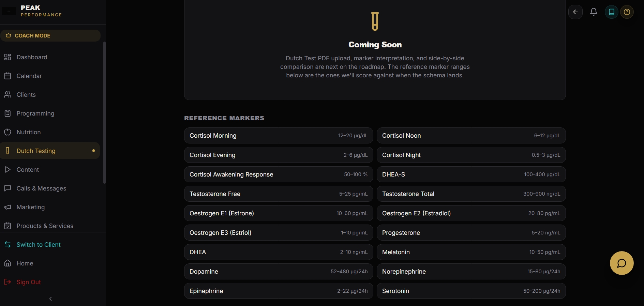Click the Nutrition apple icon
This screenshot has width=644, height=306.
[x=8, y=132]
